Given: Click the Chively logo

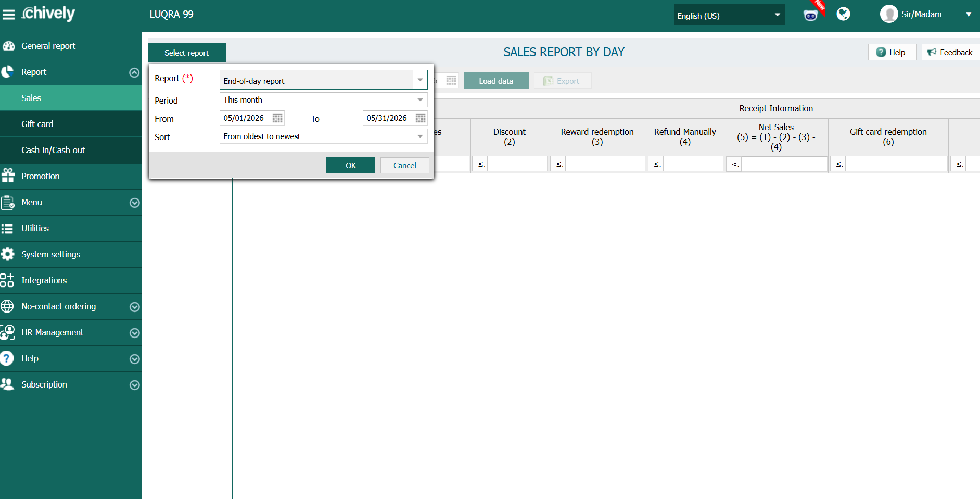Looking at the screenshot, I should point(48,14).
